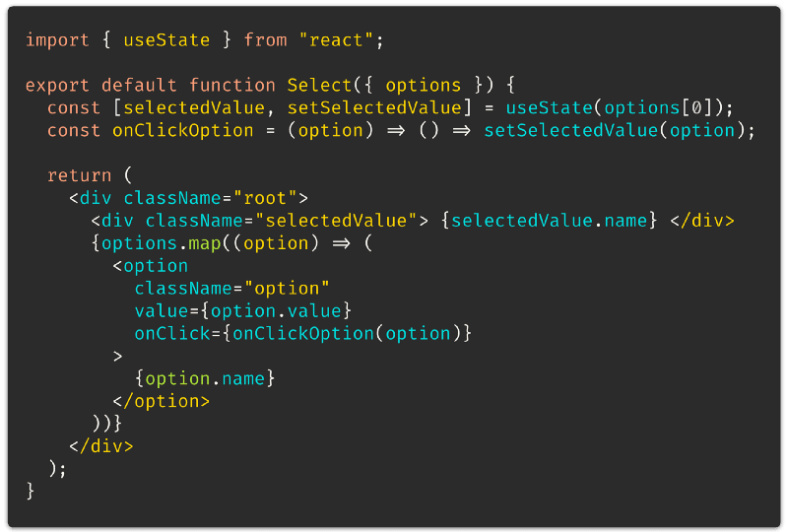Click the "selectedValue" className string

[336, 221]
